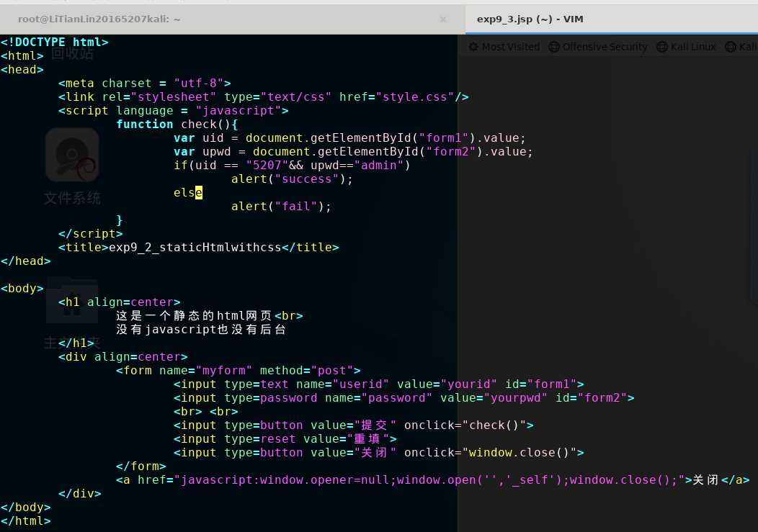This screenshot has height=532, width=758.
Task: Click the alert("fail") statement
Action: pyautogui.click(x=281, y=207)
